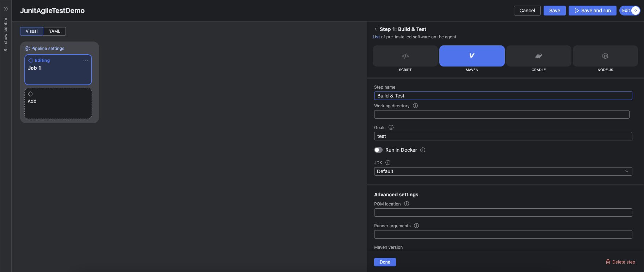Switch to the Visual tab
Viewport: 644px width, 272px height.
coord(32,31)
